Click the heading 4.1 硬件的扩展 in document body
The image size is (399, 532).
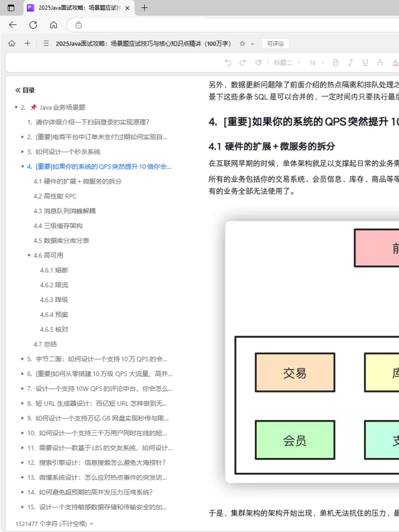tap(272, 146)
